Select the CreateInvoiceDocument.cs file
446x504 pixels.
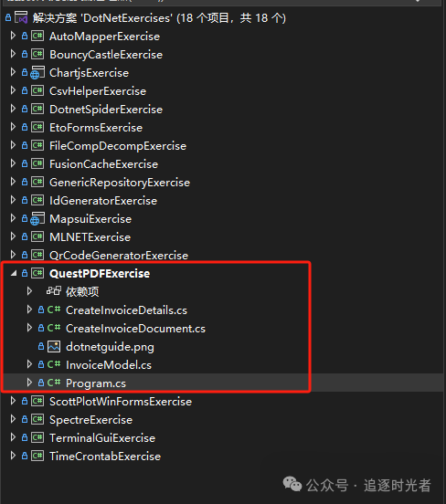coord(135,329)
